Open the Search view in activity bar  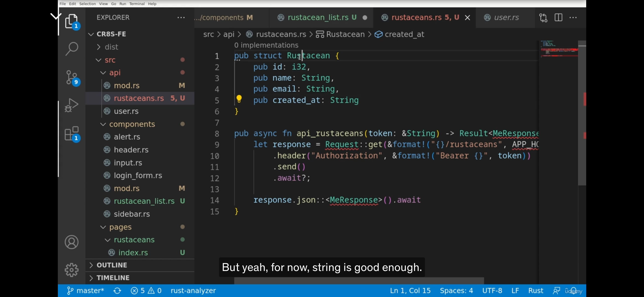coord(72,49)
